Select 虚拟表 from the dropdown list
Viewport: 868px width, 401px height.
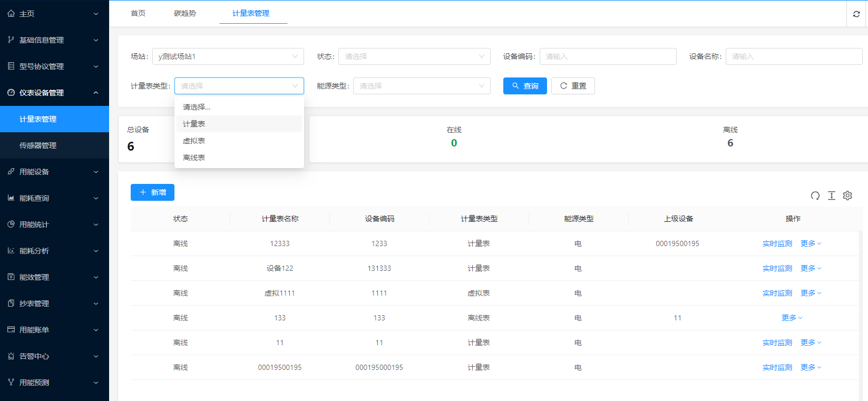coord(194,141)
